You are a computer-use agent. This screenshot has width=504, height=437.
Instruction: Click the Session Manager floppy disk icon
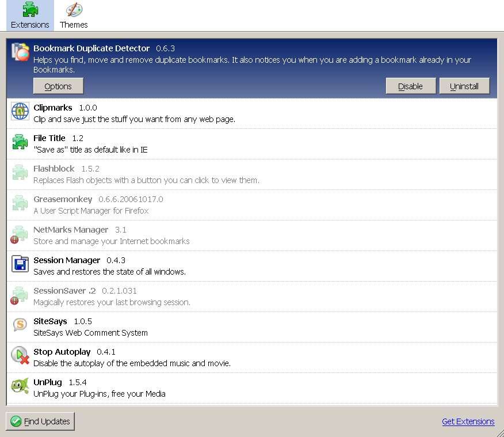coord(20,264)
